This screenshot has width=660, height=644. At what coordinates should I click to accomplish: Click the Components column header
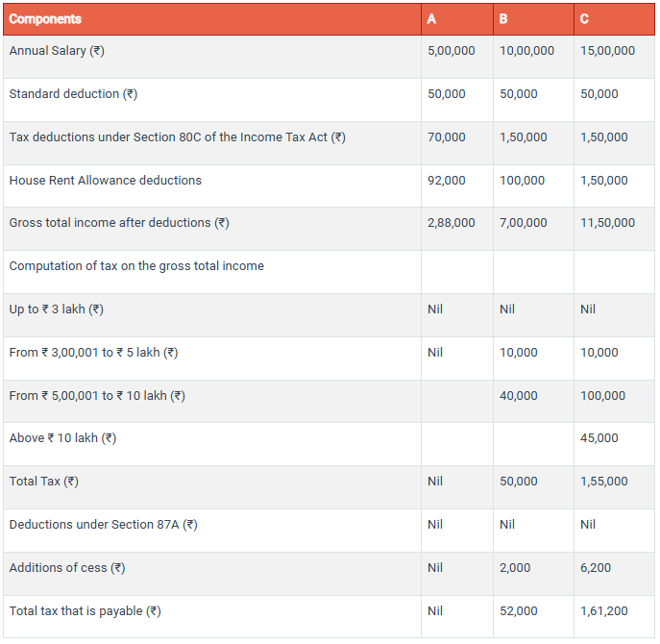point(45,19)
